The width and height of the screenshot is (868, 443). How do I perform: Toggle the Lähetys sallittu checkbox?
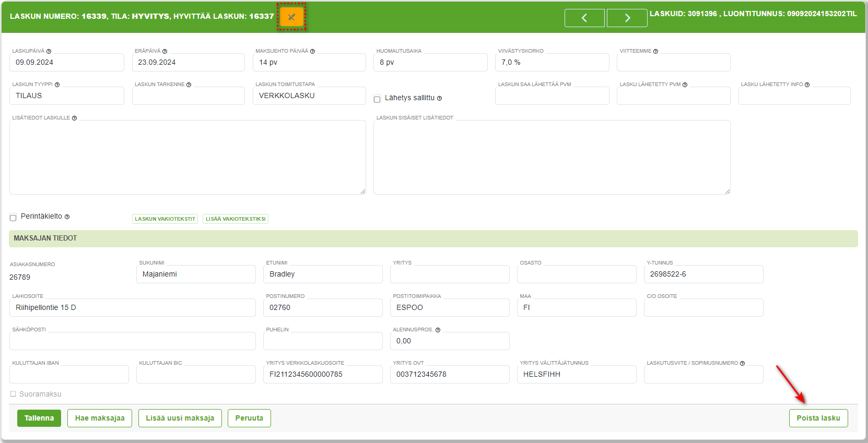[x=377, y=99]
